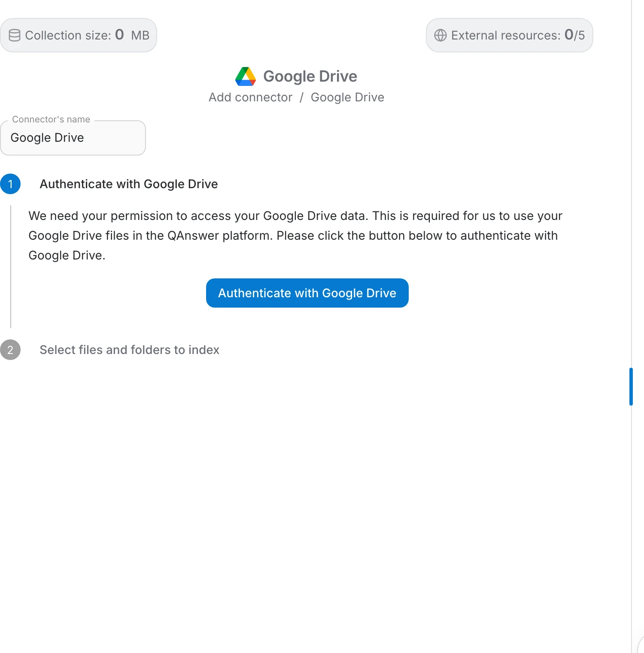Click the Google Drive logo icon

tap(246, 76)
